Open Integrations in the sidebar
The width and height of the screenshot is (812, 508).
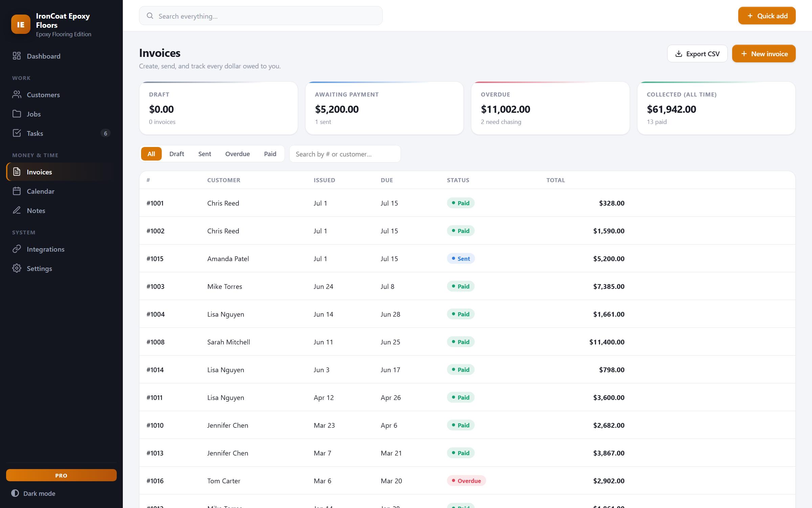point(61,249)
